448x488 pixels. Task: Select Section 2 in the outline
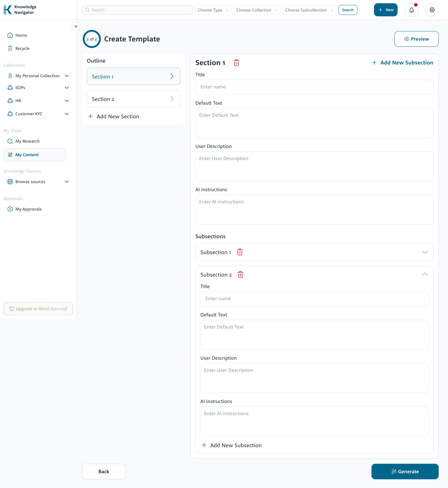pos(133,99)
